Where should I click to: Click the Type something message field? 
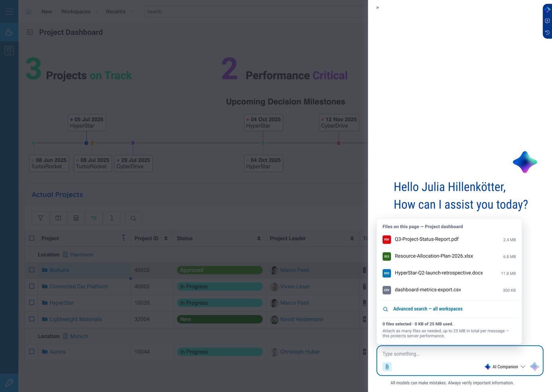(x=460, y=354)
